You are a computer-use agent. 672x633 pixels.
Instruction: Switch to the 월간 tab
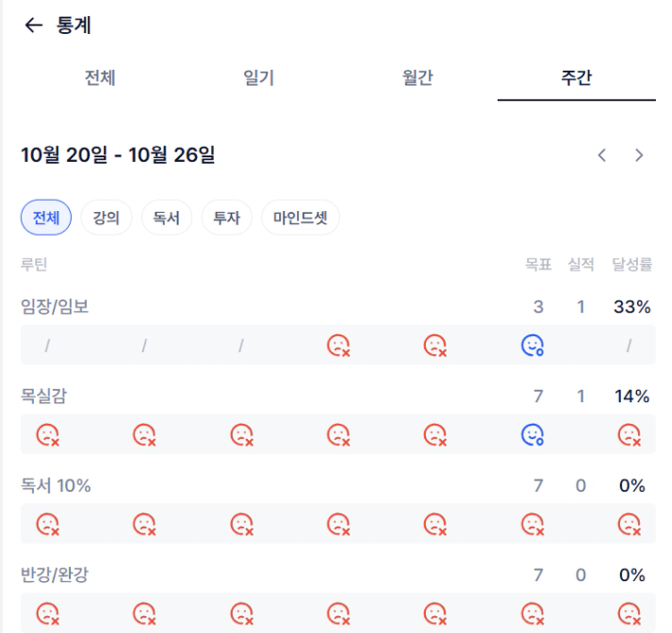coord(418,78)
